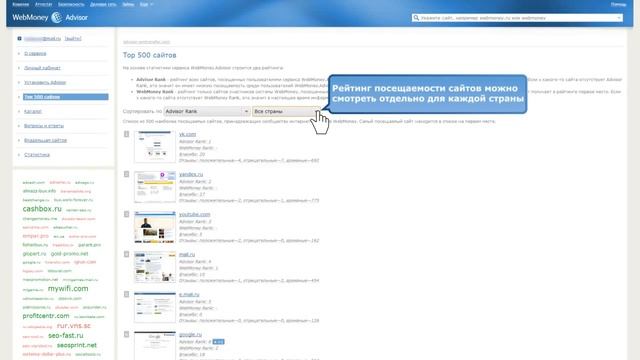640x360 pixels.
Task: Click the e.mail.ru title link
Action: point(189,294)
